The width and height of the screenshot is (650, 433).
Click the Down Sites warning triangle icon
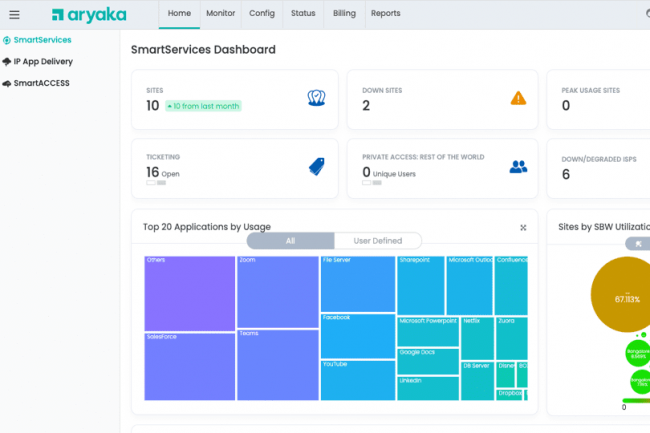(x=518, y=98)
